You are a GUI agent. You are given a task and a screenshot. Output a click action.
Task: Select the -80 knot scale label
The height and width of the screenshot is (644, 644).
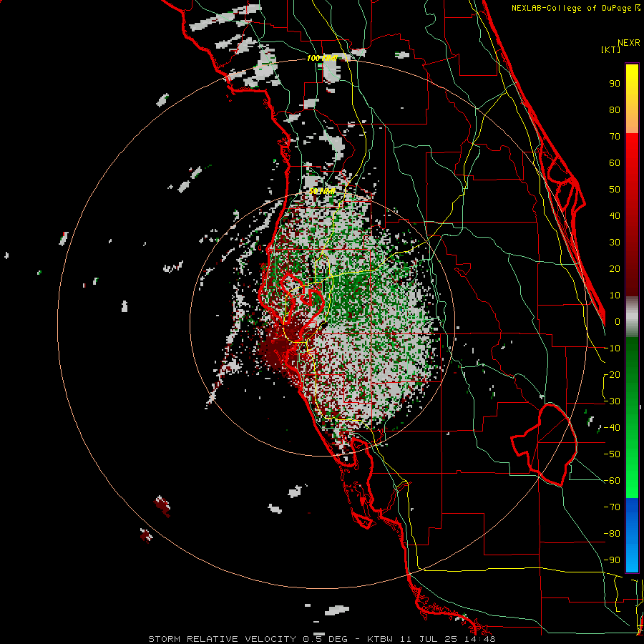(612, 534)
